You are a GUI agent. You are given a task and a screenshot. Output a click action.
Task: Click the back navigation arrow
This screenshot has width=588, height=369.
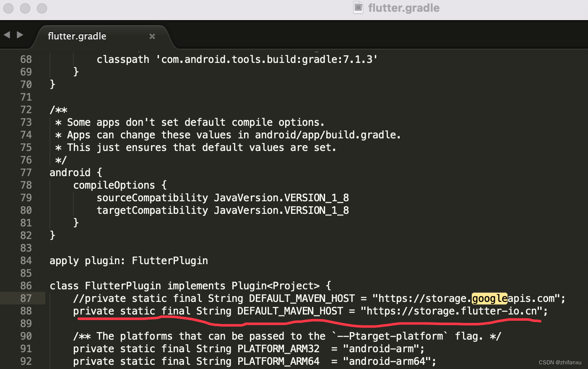pyautogui.click(x=6, y=36)
